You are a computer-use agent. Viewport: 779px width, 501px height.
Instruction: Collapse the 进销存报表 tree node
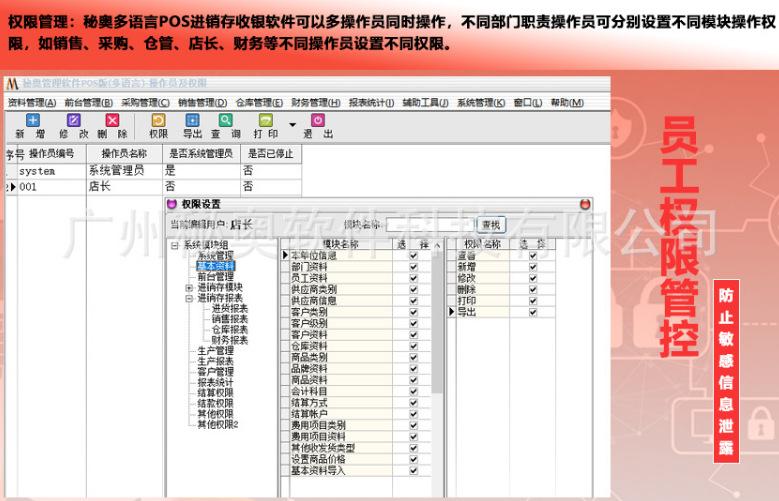pyautogui.click(x=189, y=298)
